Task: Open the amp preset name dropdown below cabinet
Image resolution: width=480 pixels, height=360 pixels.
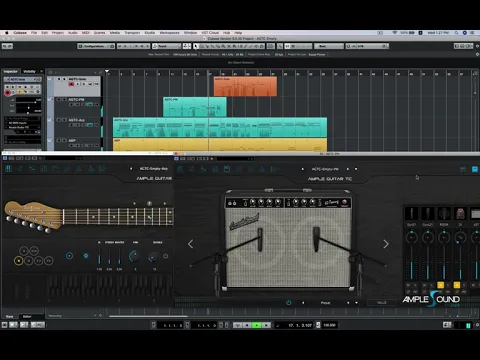Action: pyautogui.click(x=326, y=303)
